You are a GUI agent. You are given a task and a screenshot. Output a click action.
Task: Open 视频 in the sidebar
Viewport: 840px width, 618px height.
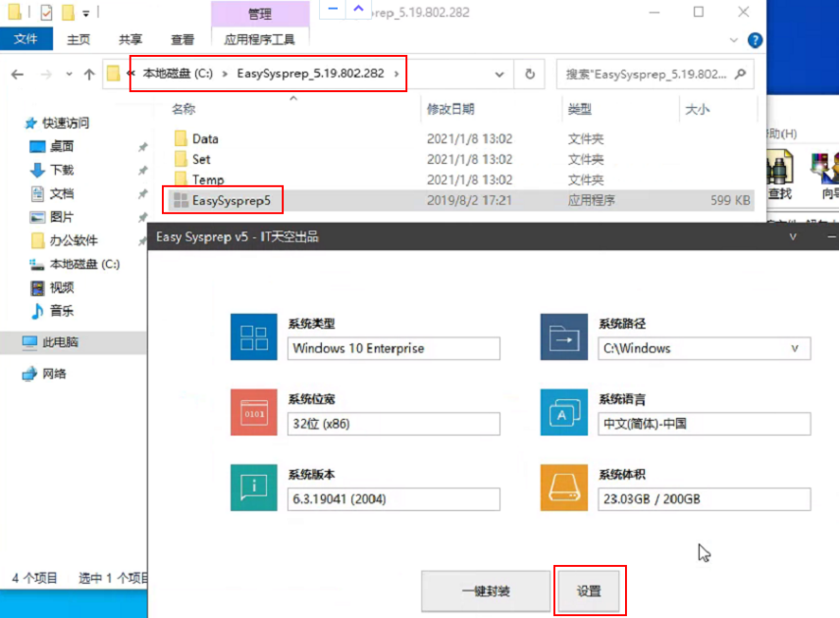52,287
